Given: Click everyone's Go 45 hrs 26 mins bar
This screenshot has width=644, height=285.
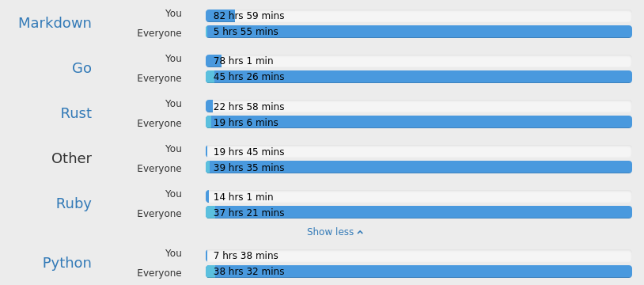Looking at the screenshot, I should tap(419, 77).
